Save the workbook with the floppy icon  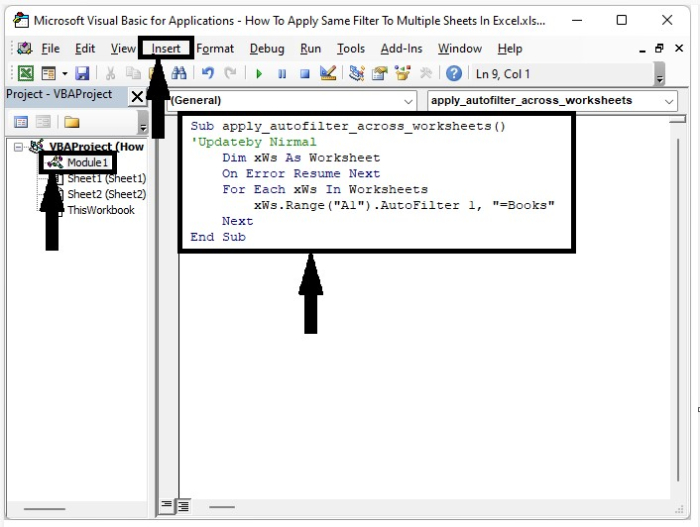pyautogui.click(x=82, y=73)
